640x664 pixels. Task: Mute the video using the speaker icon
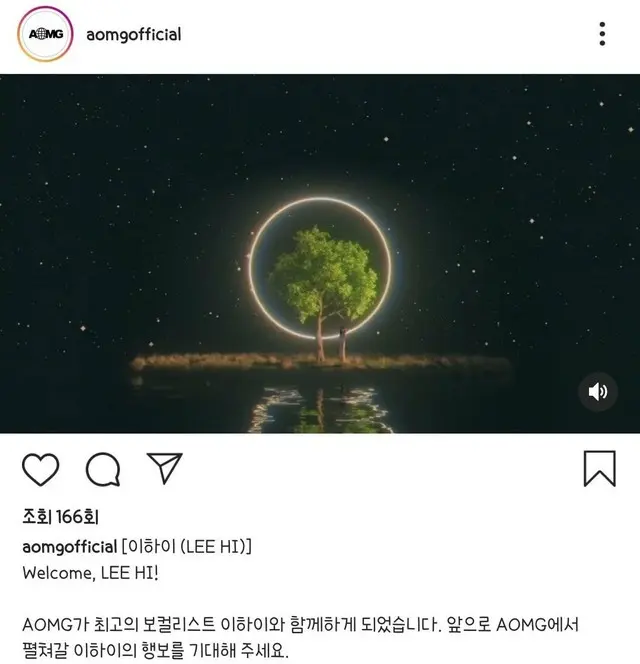[598, 392]
